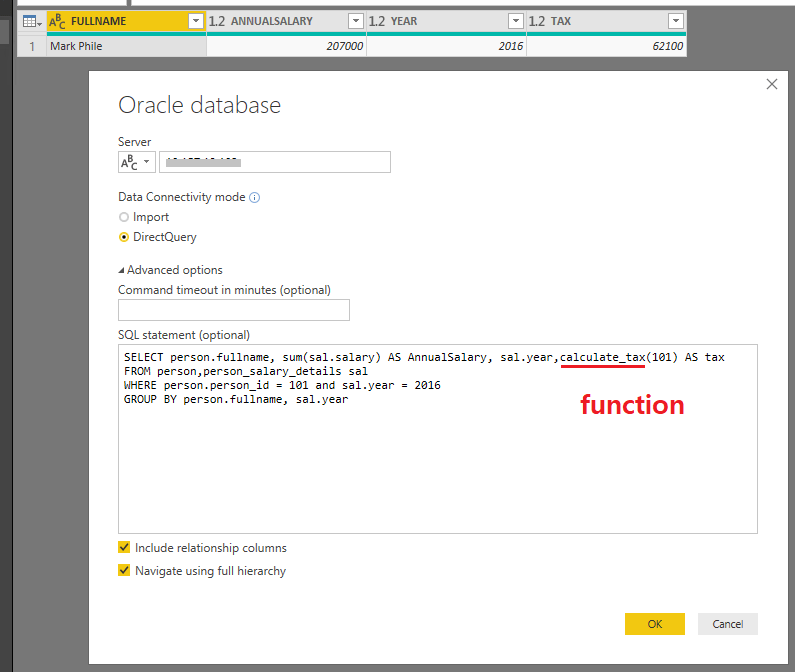Screen dimensions: 795x672
Task: Click inside the SQL statement text box
Action: point(438,439)
